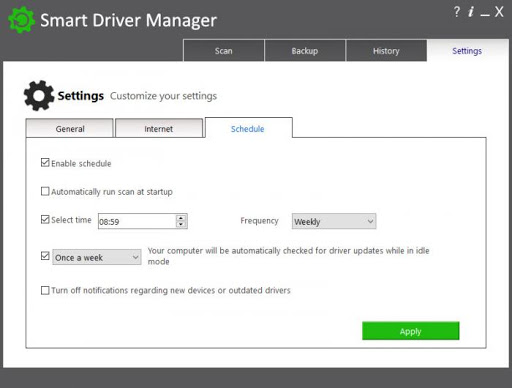Click the green Apply button

click(x=411, y=331)
